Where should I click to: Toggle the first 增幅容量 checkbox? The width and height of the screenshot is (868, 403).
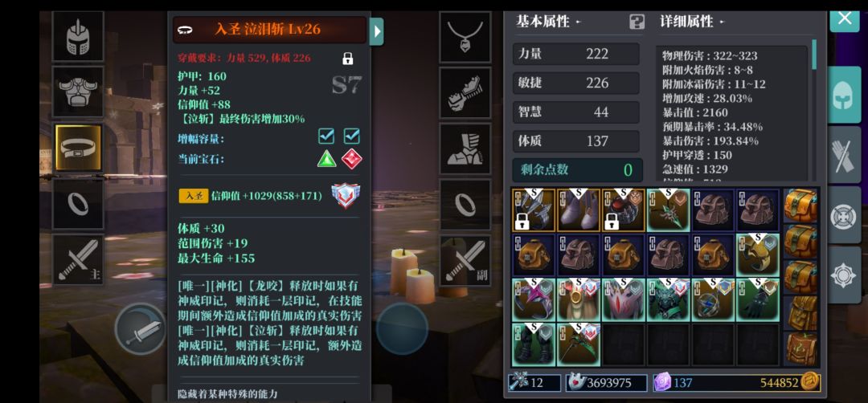tap(326, 136)
